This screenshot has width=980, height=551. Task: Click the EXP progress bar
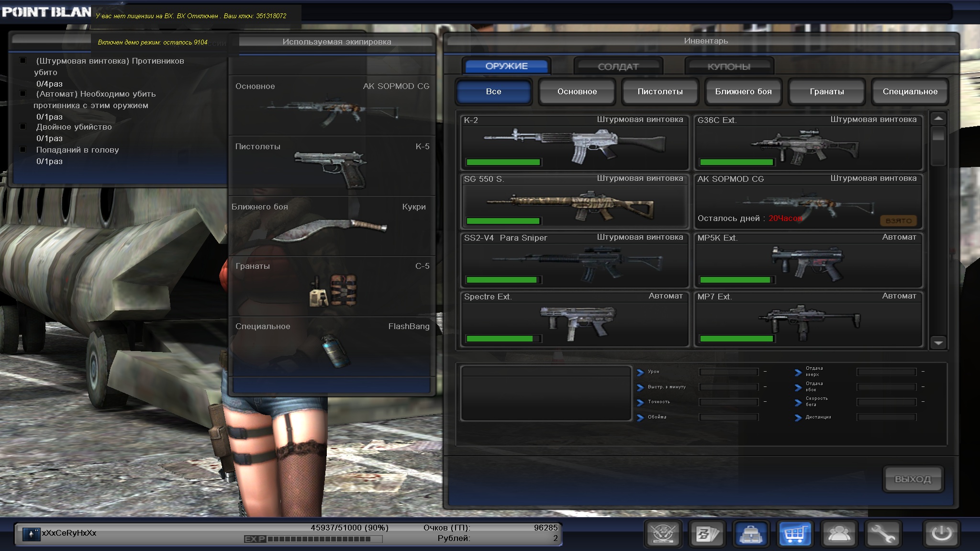point(325,539)
